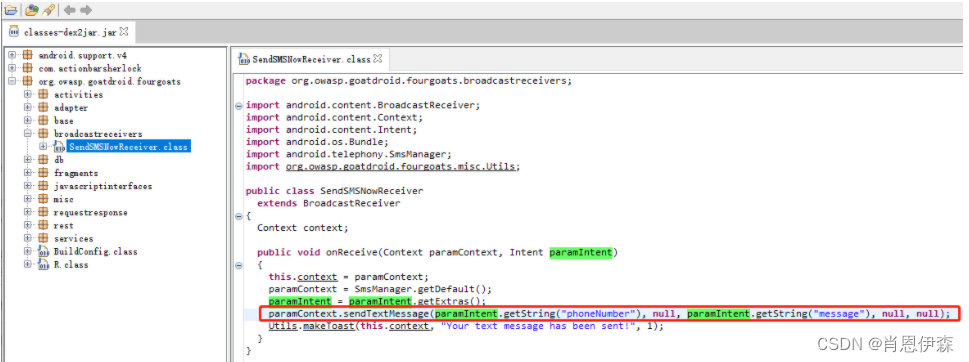Screen dimensions: 969x362
Task: Collapse the import statements block
Action: point(239,106)
